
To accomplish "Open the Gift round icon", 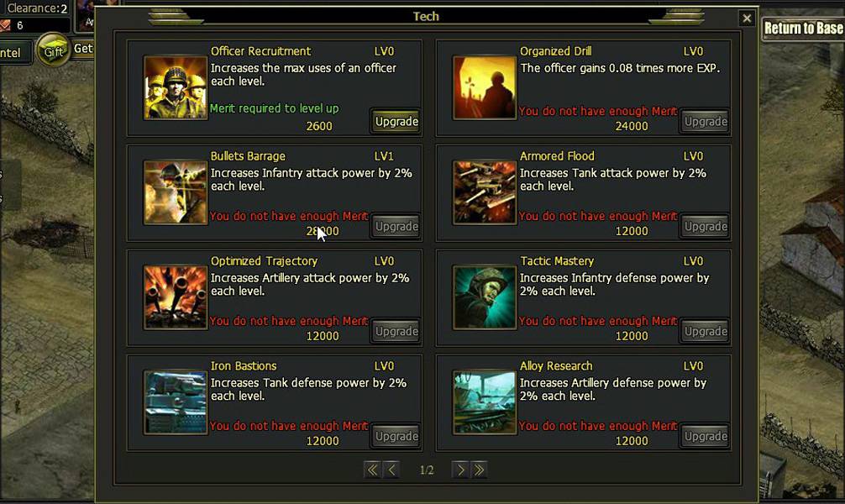I will 53,50.
